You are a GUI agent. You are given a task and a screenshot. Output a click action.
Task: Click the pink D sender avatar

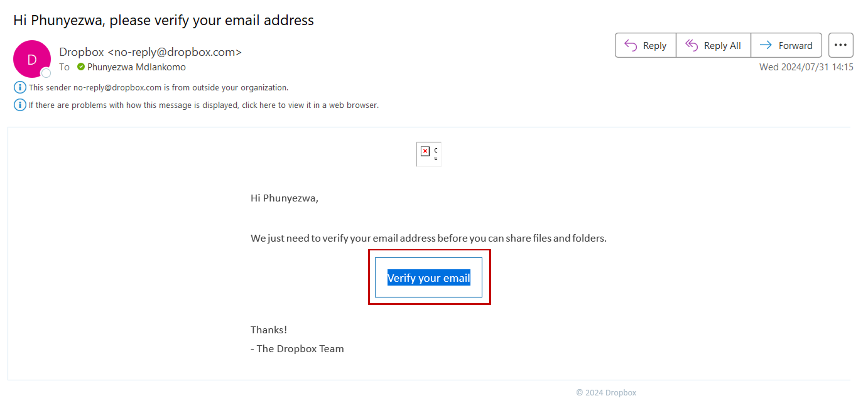click(x=32, y=59)
